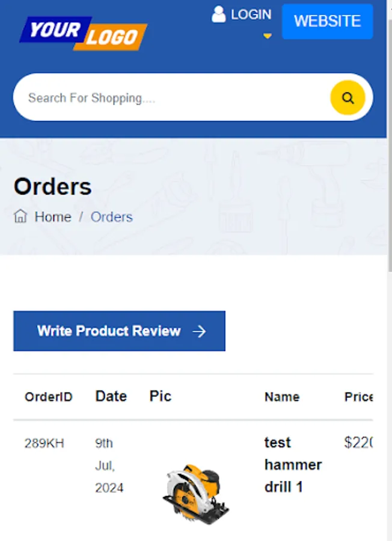
Task: Click the yellow search magnifier icon
Action: [348, 97]
